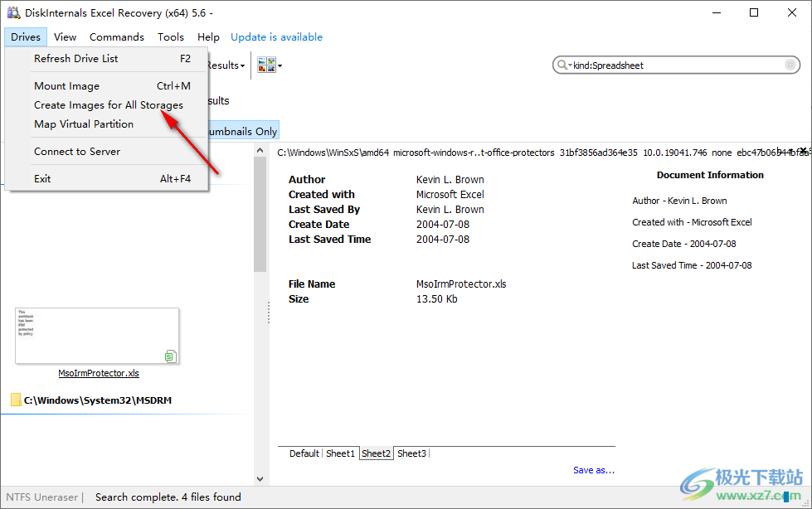Click the C:\Windows\System32\MSDRM folder group
Image resolution: width=812 pixels, height=509 pixels.
(97, 400)
